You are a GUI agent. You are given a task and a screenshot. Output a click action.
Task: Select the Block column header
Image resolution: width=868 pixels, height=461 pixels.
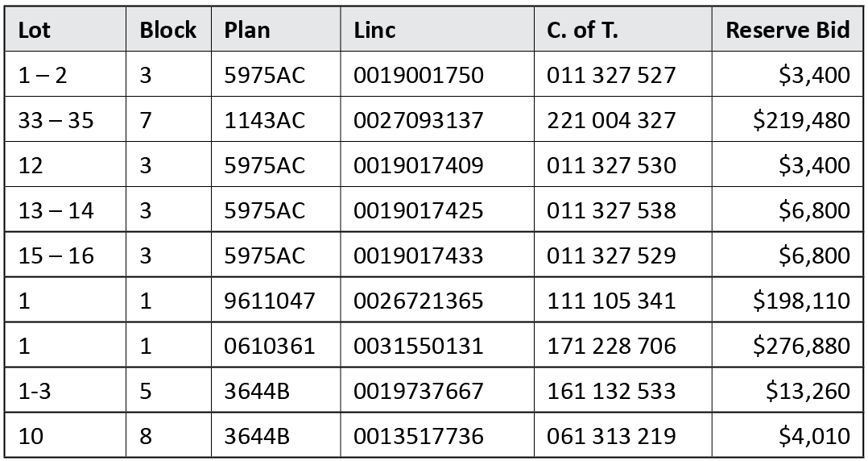(167, 30)
